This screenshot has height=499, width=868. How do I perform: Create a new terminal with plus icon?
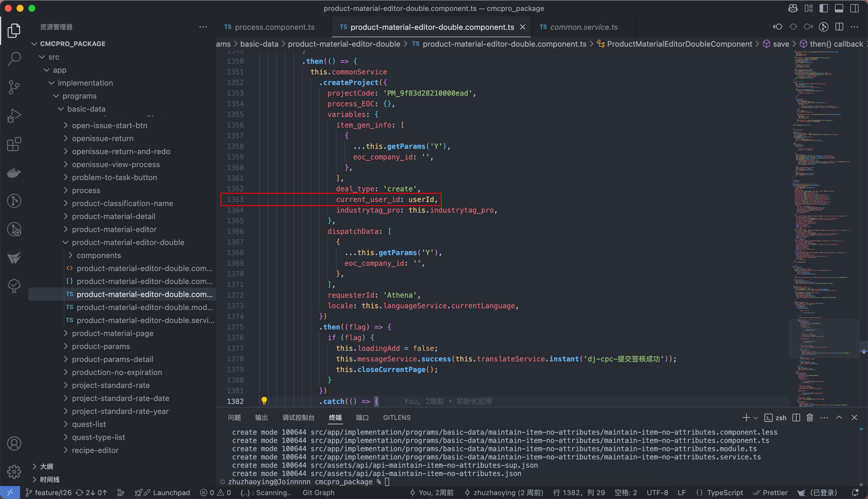tap(746, 418)
